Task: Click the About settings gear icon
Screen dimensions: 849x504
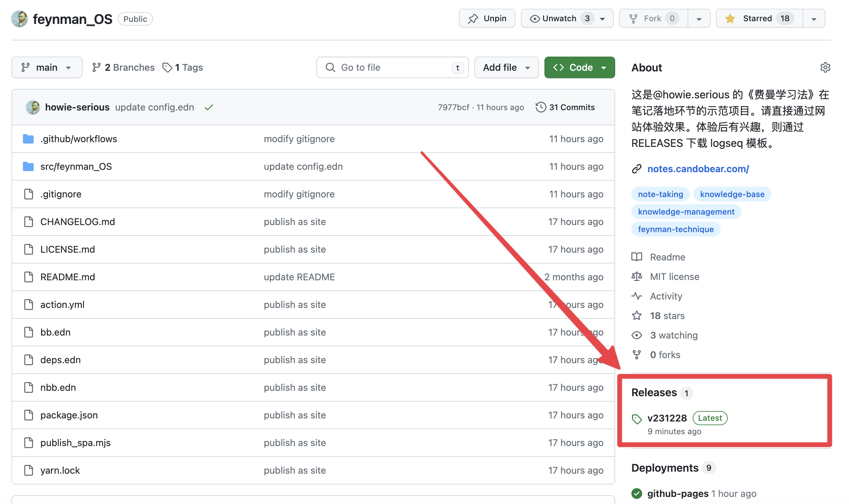Action: point(824,67)
